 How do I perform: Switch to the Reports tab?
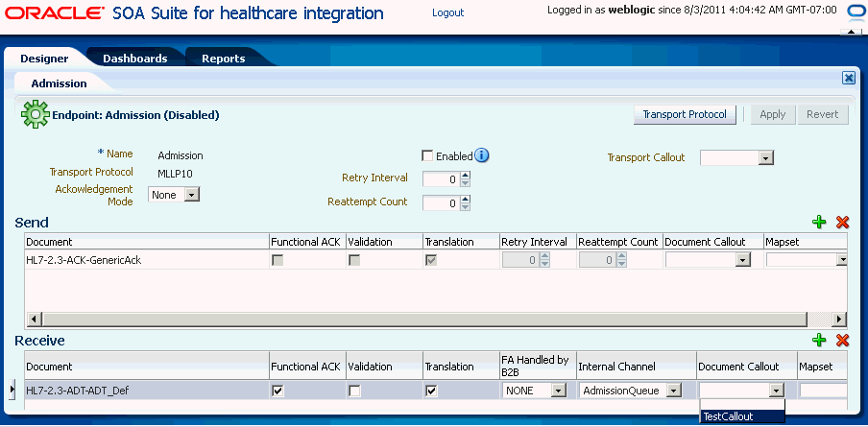pyautogui.click(x=223, y=59)
